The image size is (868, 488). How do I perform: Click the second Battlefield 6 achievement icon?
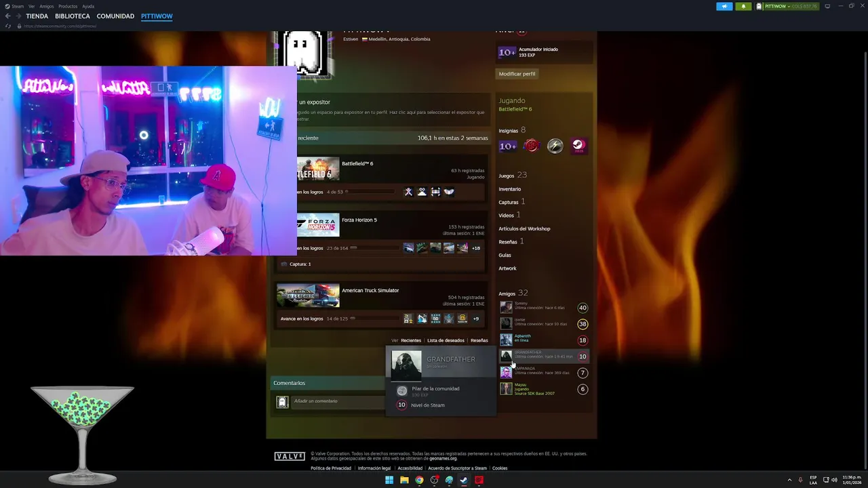click(422, 192)
